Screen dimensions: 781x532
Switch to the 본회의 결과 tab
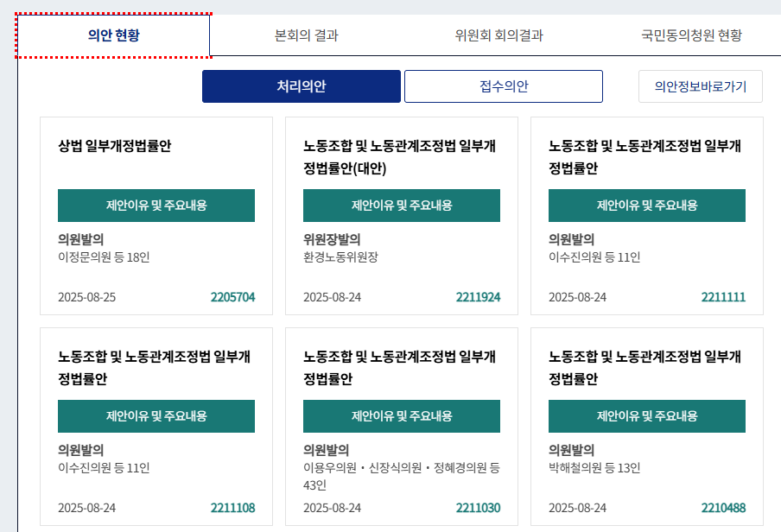pos(306,35)
